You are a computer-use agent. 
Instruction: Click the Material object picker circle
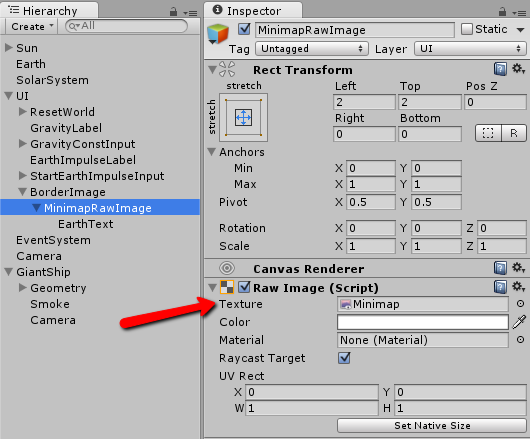[x=521, y=340]
